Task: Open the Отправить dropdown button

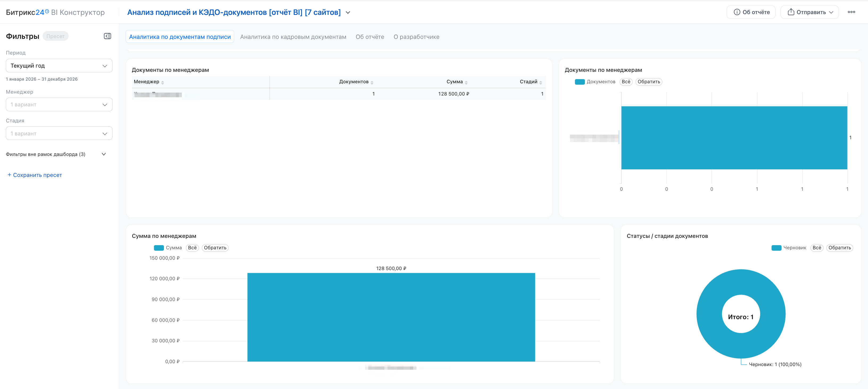Action: click(809, 12)
